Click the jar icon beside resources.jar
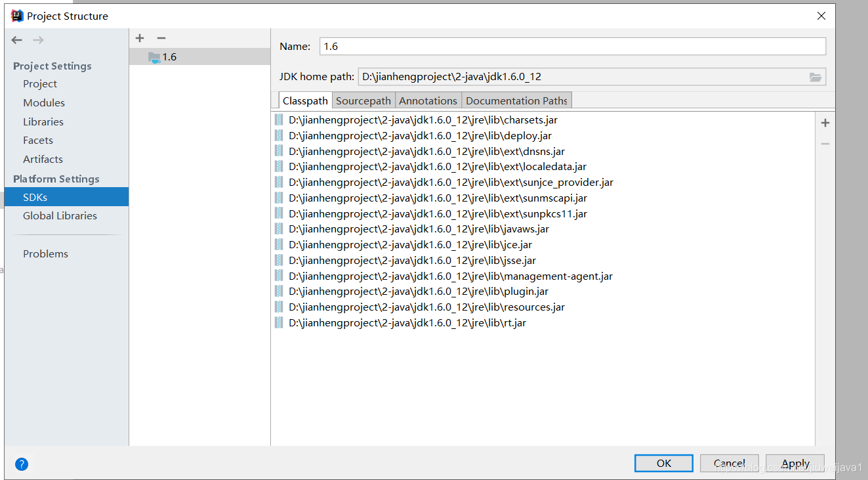Screen dimensions: 868x480 (x=279, y=307)
